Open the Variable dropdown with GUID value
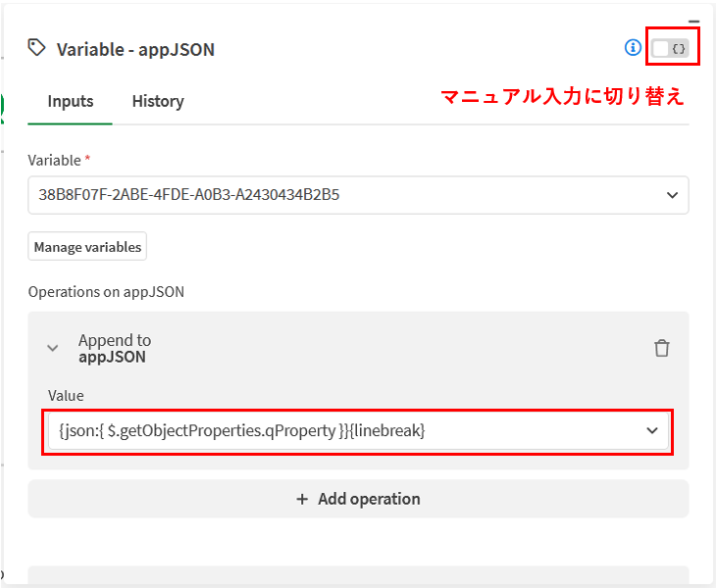This screenshot has width=716, height=588. coord(358,195)
